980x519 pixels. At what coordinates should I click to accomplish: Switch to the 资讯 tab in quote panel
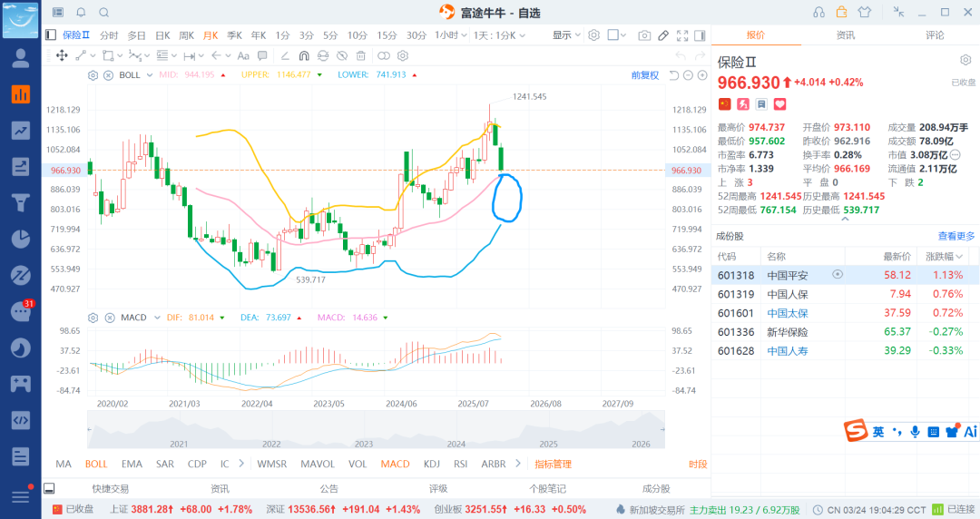pos(845,35)
